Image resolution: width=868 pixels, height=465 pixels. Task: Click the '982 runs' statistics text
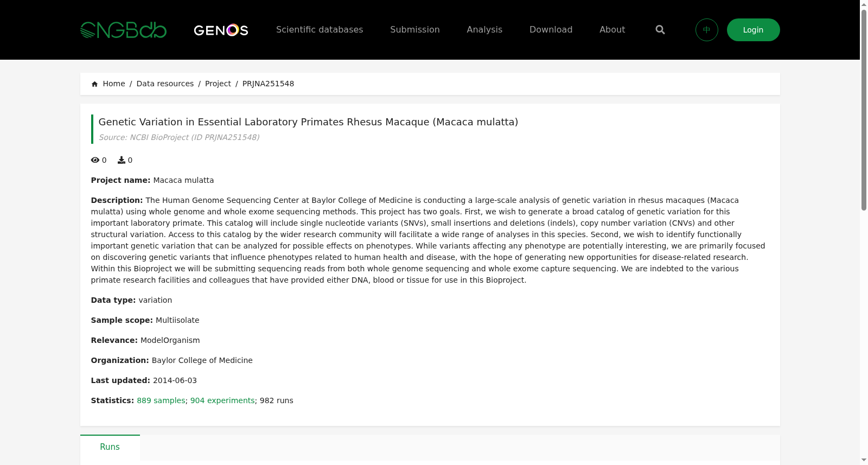(277, 400)
